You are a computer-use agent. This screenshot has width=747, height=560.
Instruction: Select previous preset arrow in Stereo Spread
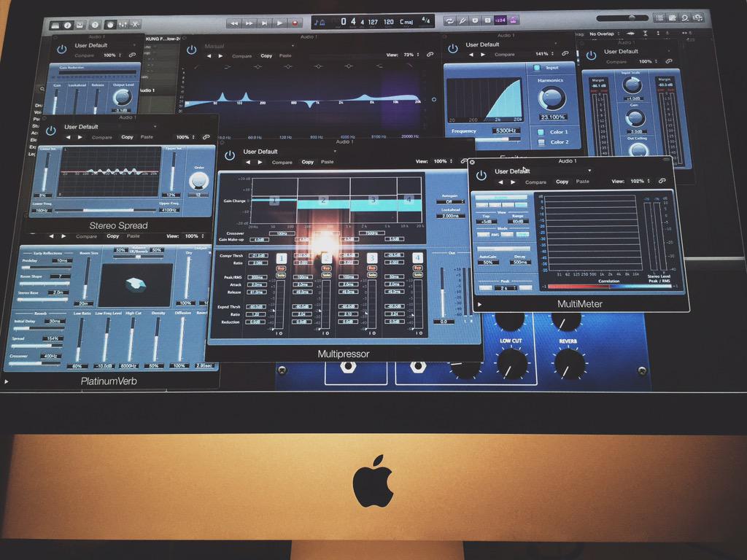point(68,137)
